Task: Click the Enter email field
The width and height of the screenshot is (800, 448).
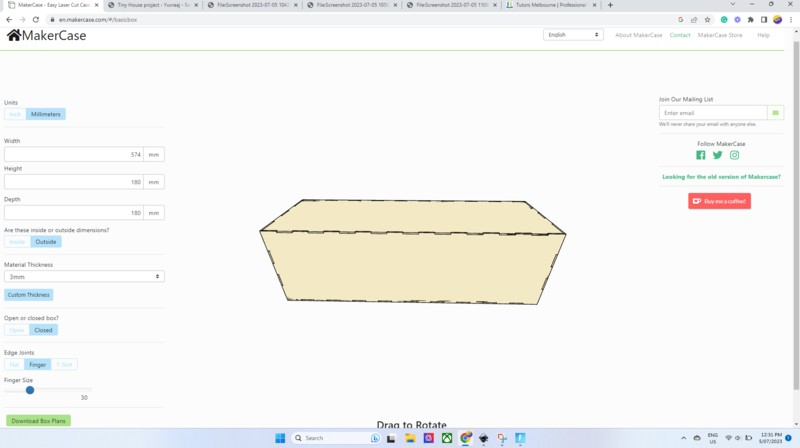Action: (x=713, y=113)
